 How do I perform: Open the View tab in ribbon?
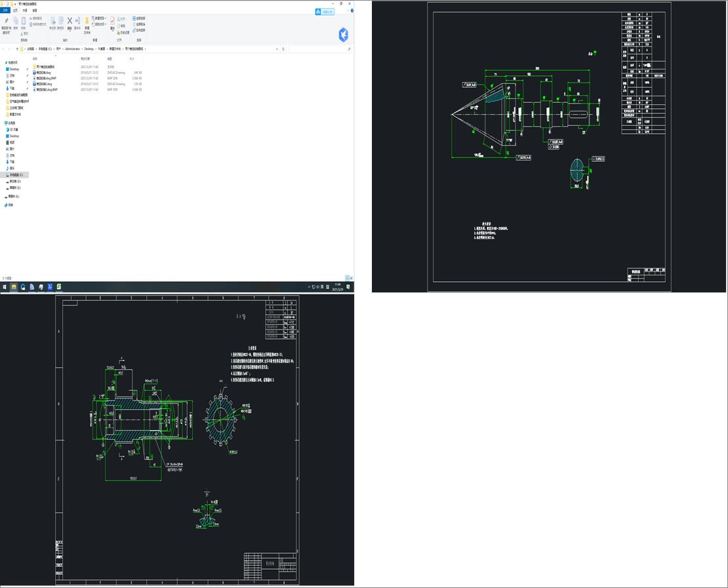pyautogui.click(x=35, y=10)
